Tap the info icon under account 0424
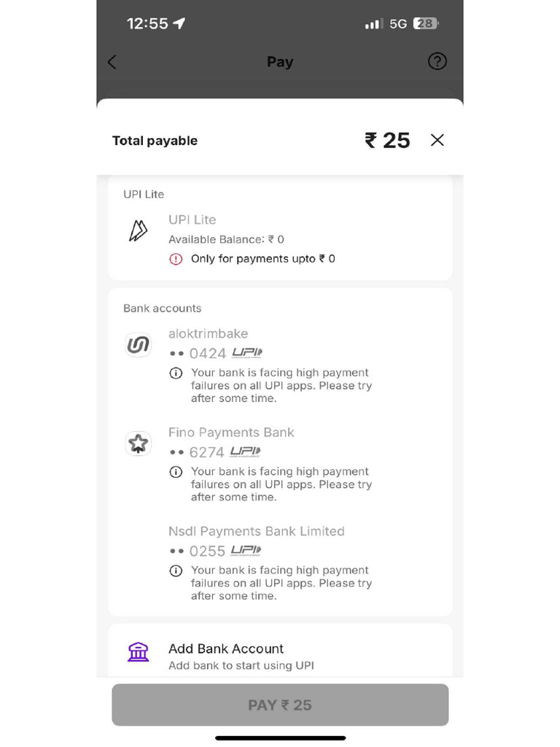The width and height of the screenshot is (560, 747). (x=176, y=373)
